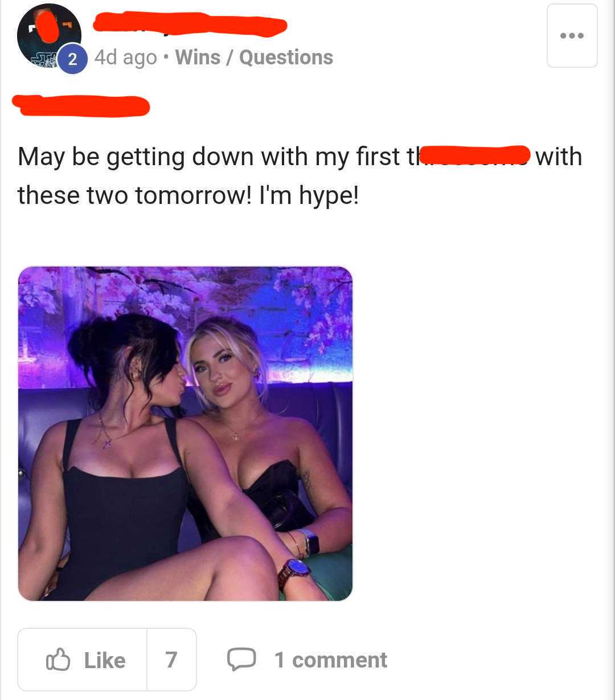Click the redacted author name beside avatar
Screen dimensions: 615x700
click(190, 25)
